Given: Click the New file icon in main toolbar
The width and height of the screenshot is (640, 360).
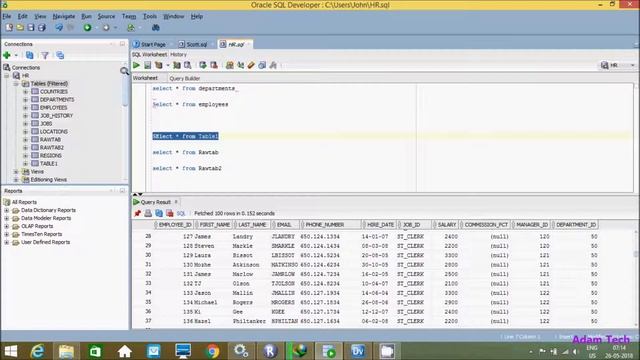Looking at the screenshot, I should coord(9,27).
